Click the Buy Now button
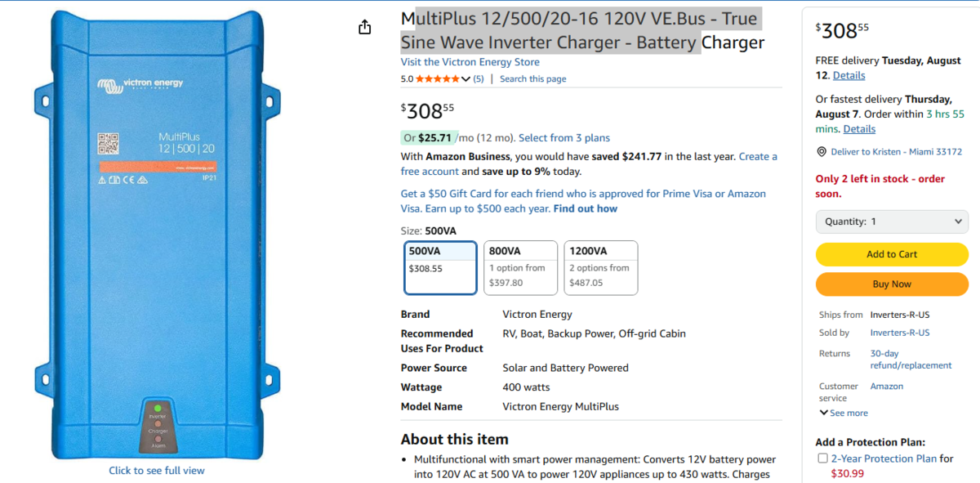This screenshot has height=483, width=980. pyautogui.click(x=892, y=284)
